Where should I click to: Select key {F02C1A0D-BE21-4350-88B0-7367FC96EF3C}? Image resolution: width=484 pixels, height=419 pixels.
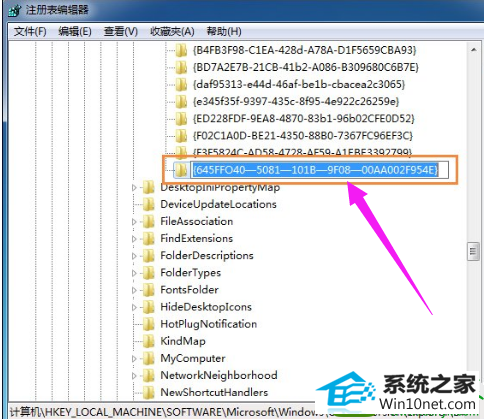tap(303, 136)
